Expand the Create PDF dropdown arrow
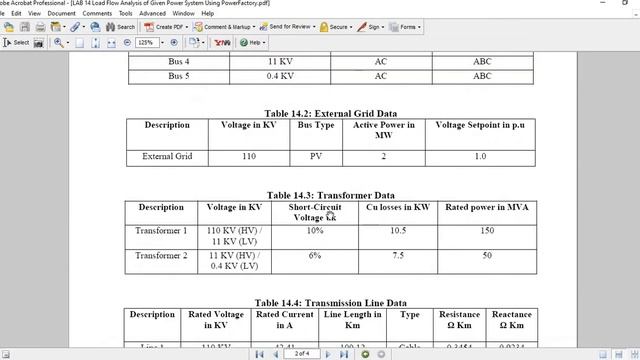The image size is (640, 360). coord(187,27)
